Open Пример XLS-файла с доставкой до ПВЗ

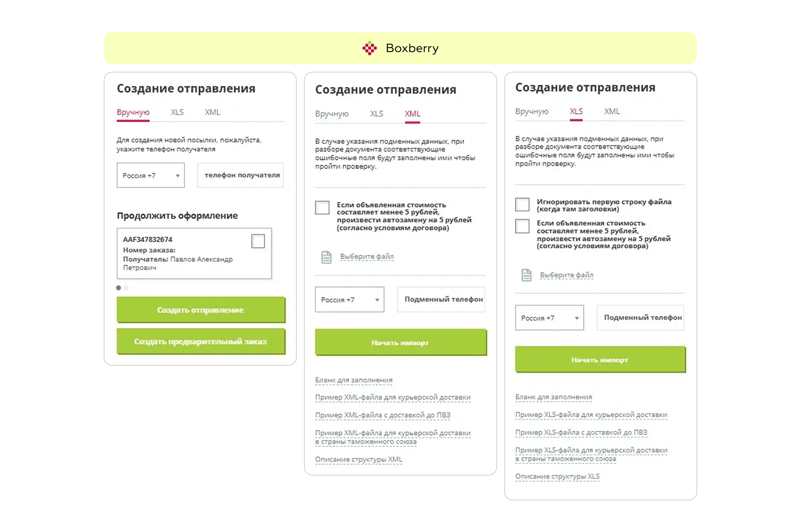pyautogui.click(x=581, y=432)
